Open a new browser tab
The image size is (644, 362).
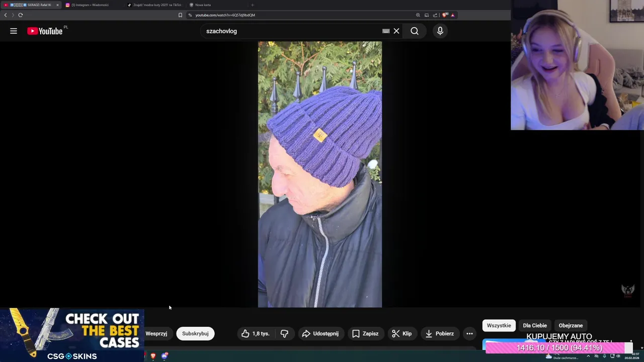(253, 5)
